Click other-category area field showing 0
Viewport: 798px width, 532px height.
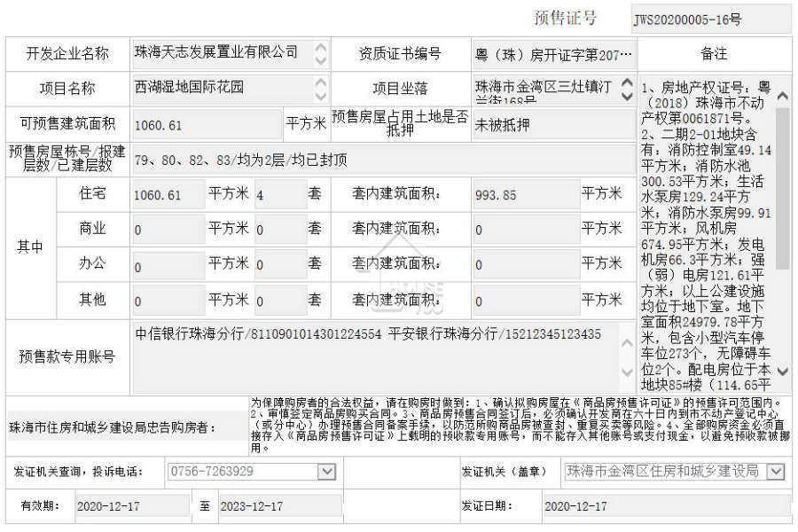pyautogui.click(x=168, y=301)
